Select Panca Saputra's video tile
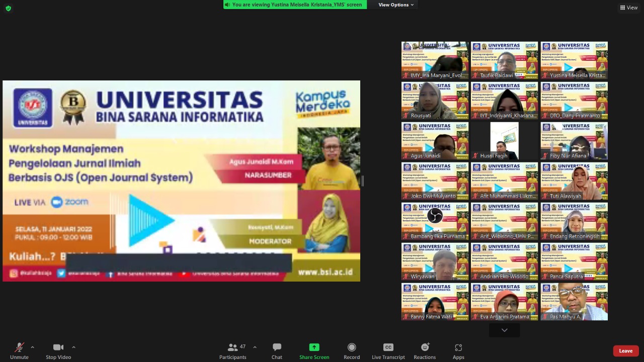 click(574, 261)
